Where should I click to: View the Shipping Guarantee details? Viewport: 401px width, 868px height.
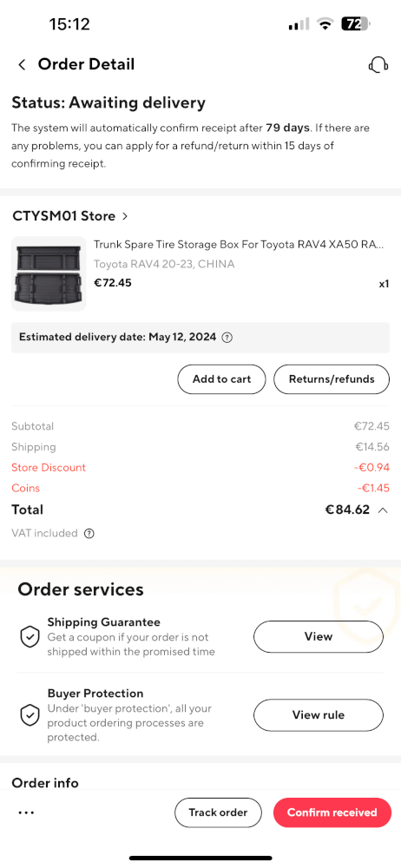[x=319, y=636]
